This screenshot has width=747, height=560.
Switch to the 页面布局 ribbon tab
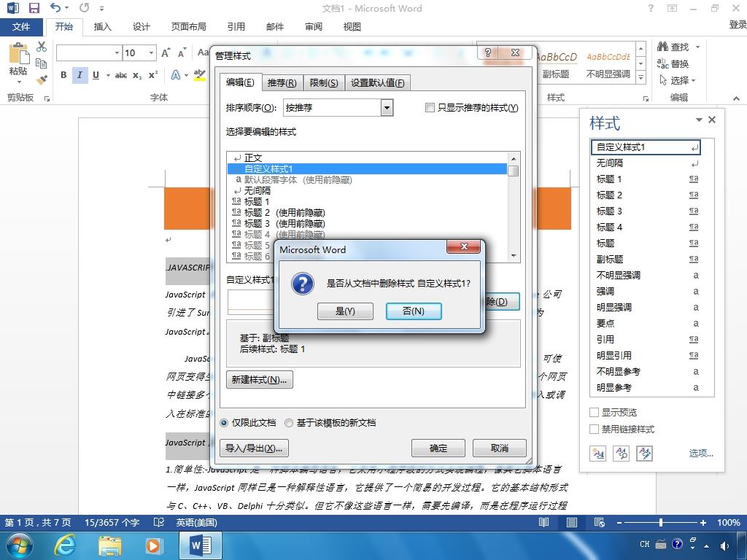coord(189,27)
